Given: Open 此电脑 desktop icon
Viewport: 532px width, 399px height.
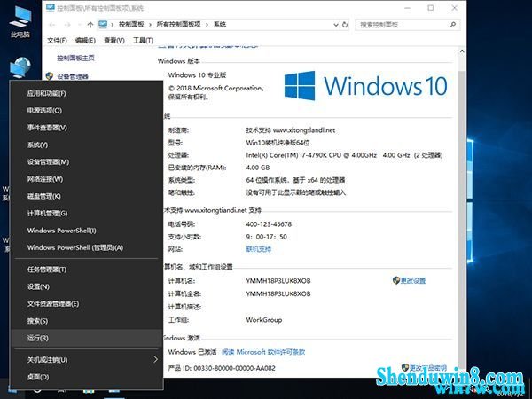Looking at the screenshot, I should pyautogui.click(x=20, y=21).
